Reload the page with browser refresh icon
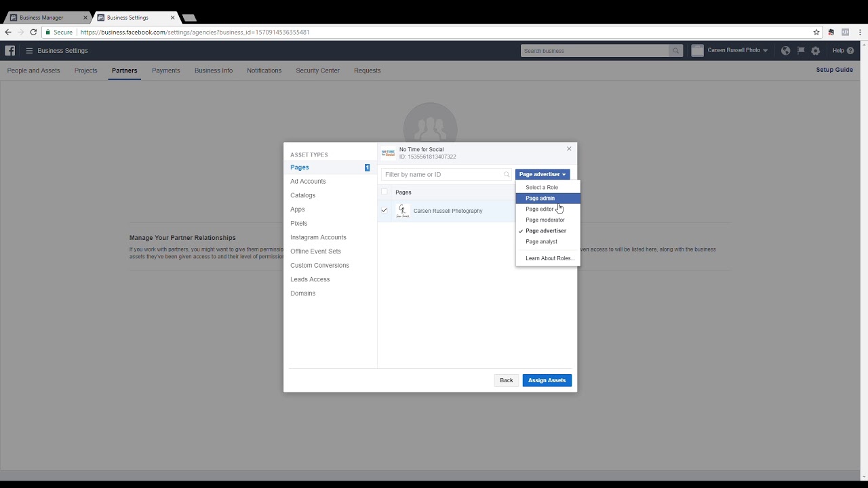 click(33, 32)
